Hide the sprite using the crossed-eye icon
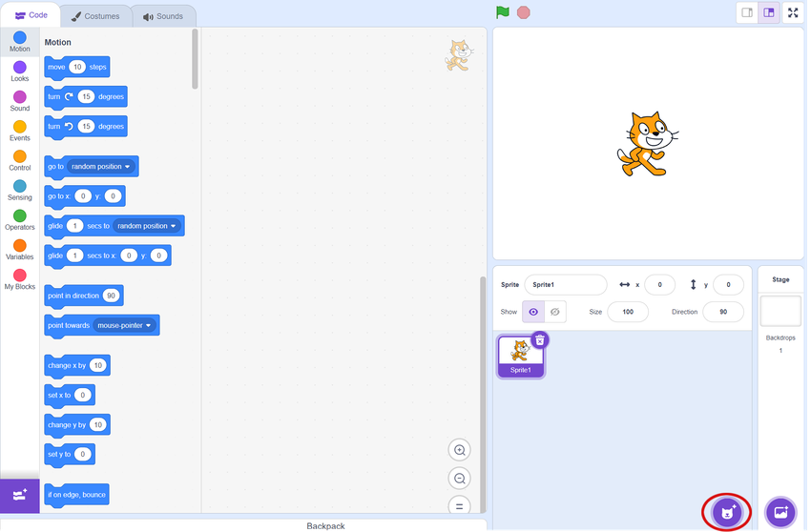The image size is (811, 532). (x=557, y=314)
